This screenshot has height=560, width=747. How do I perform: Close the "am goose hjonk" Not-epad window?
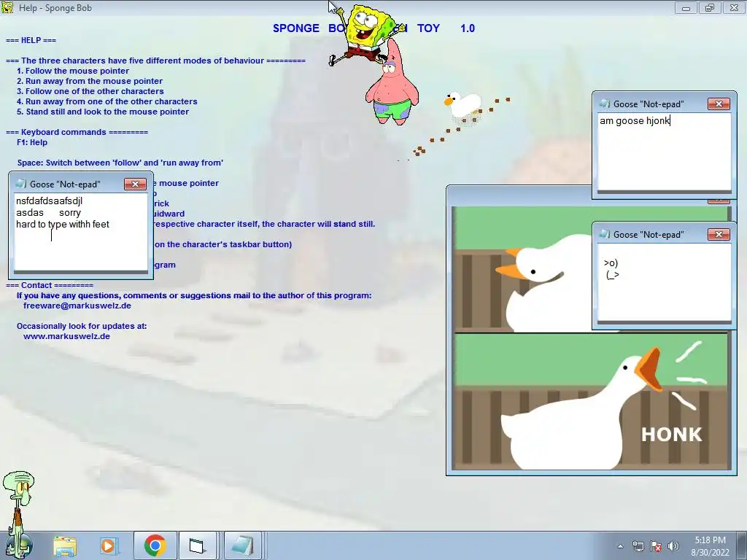tap(719, 104)
